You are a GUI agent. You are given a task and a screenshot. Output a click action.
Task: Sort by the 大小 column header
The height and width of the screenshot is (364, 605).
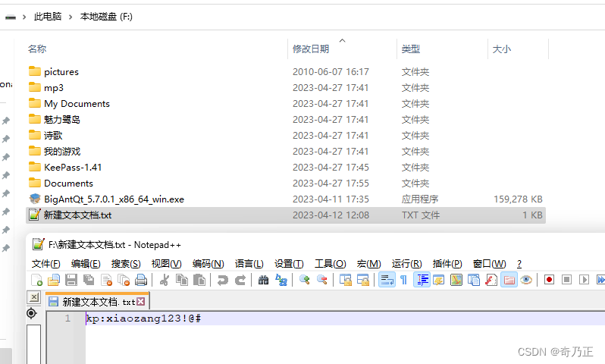(502, 49)
